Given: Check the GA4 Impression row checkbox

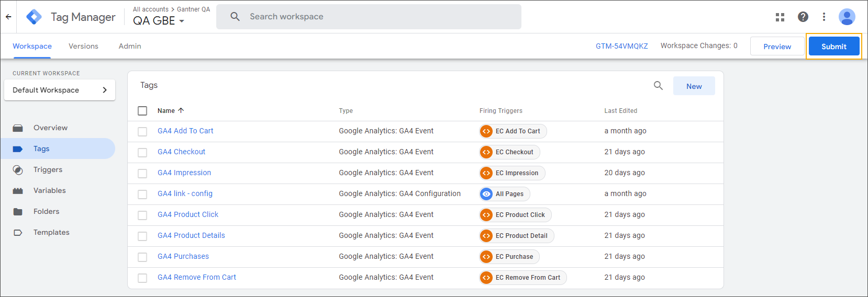Looking at the screenshot, I should coord(142,174).
